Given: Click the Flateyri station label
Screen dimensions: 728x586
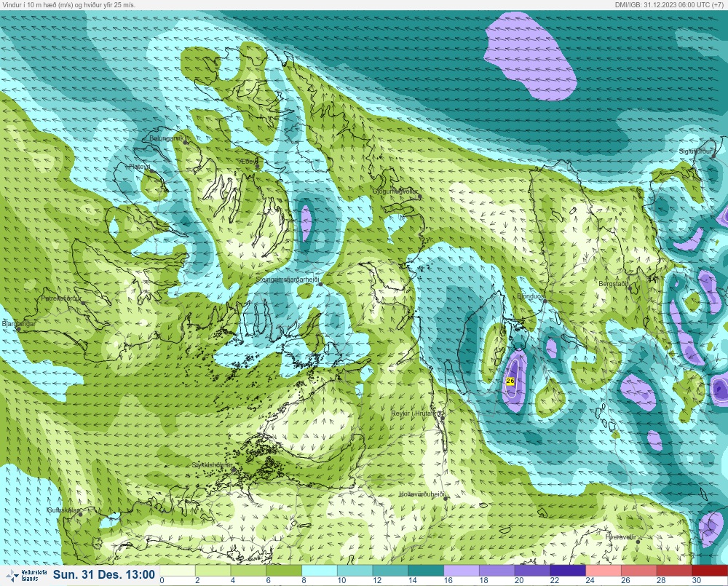Looking at the screenshot, I should click(x=140, y=166).
